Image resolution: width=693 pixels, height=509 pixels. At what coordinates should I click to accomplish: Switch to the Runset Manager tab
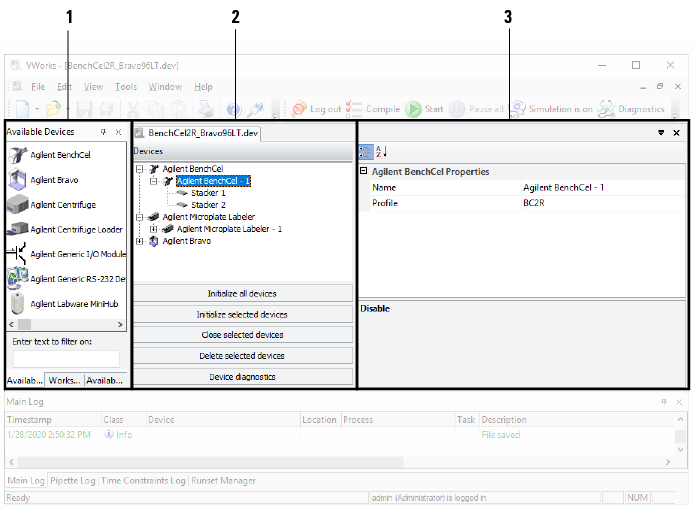click(223, 481)
